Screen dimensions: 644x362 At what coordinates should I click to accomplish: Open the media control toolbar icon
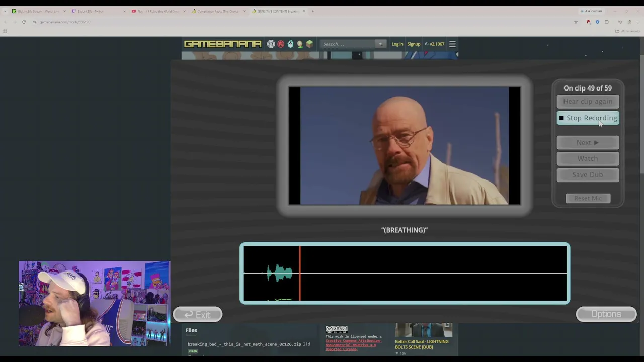click(x=620, y=22)
